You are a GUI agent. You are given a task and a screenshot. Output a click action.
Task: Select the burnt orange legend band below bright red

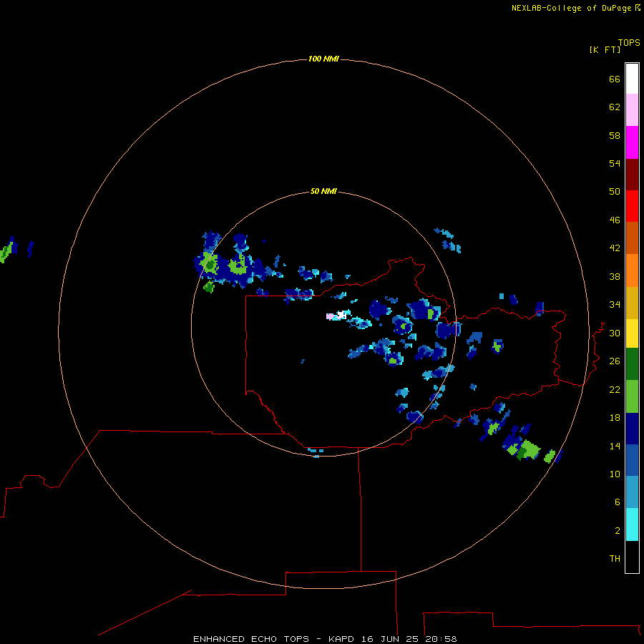point(632,238)
